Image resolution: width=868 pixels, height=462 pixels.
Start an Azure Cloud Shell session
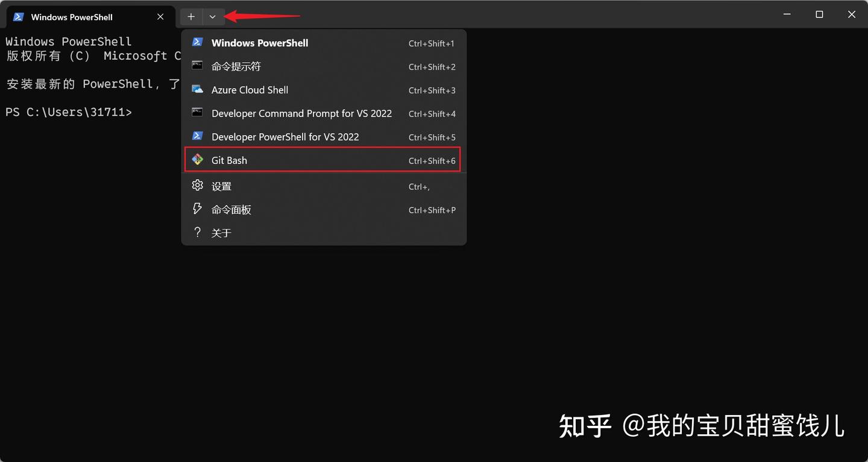tap(250, 90)
